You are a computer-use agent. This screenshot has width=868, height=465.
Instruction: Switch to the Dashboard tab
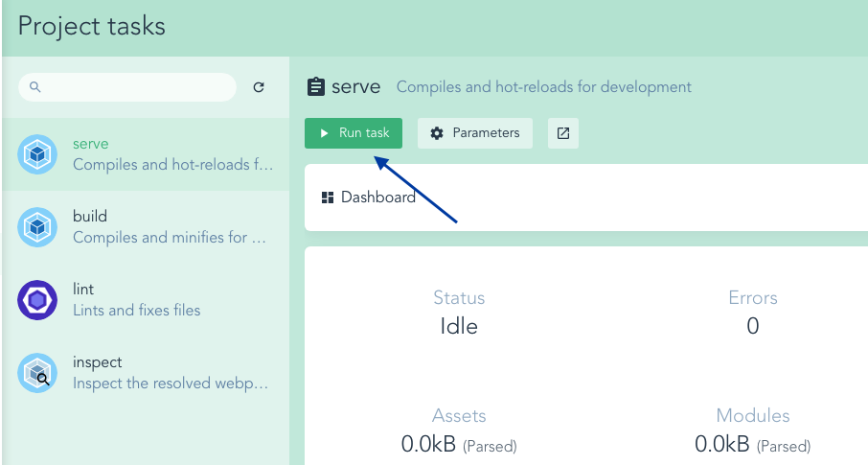click(369, 198)
